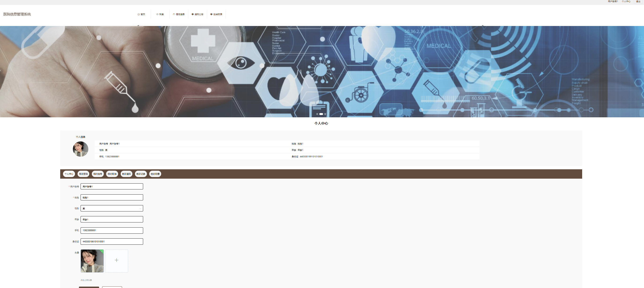
Task: Expand the 性别 gender dropdown arrow
Action: [140, 208]
